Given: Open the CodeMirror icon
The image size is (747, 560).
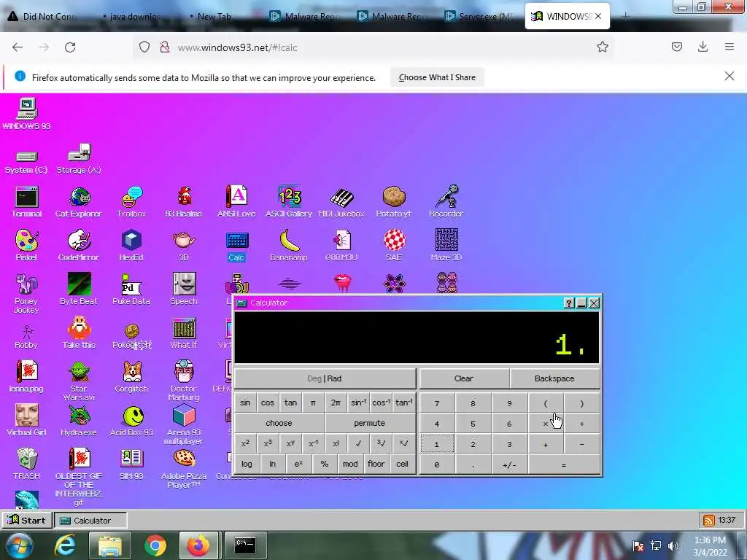Looking at the screenshot, I should (x=79, y=245).
